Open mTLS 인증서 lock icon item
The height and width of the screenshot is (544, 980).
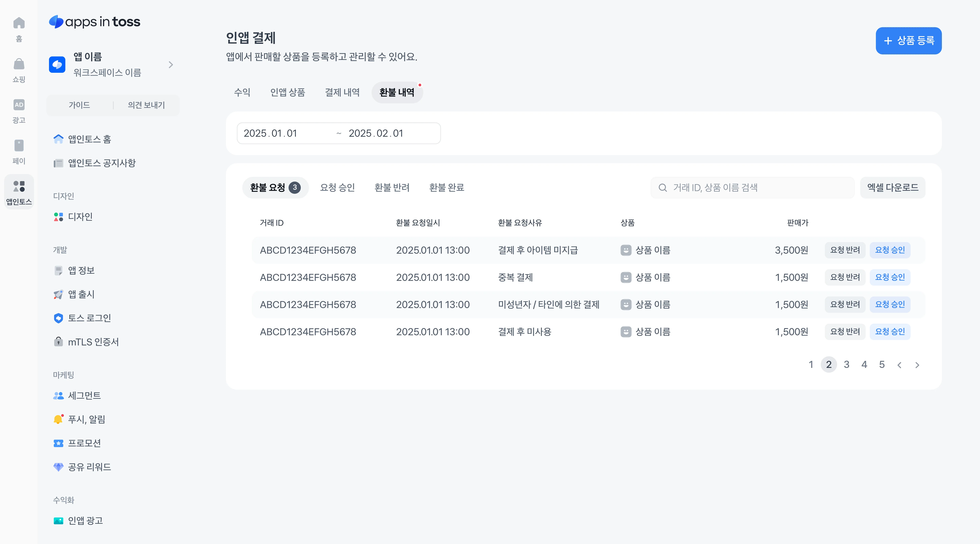[58, 342]
